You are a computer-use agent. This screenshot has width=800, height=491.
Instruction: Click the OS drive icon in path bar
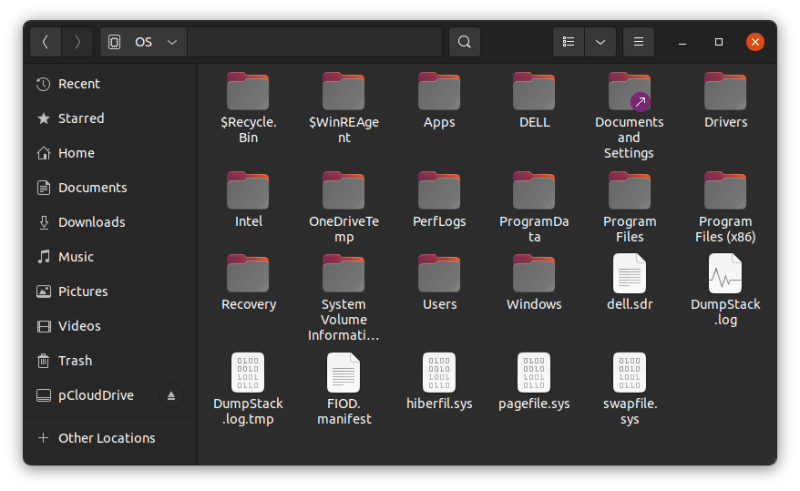114,42
